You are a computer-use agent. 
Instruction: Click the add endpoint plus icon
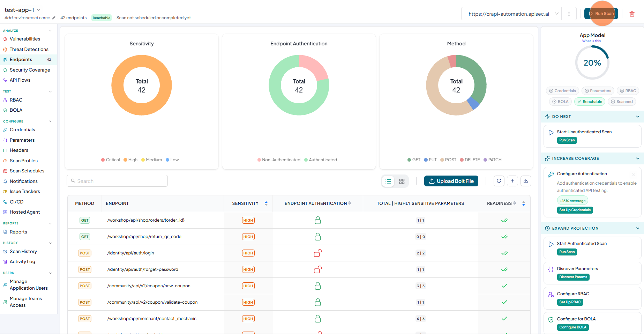[x=512, y=181]
